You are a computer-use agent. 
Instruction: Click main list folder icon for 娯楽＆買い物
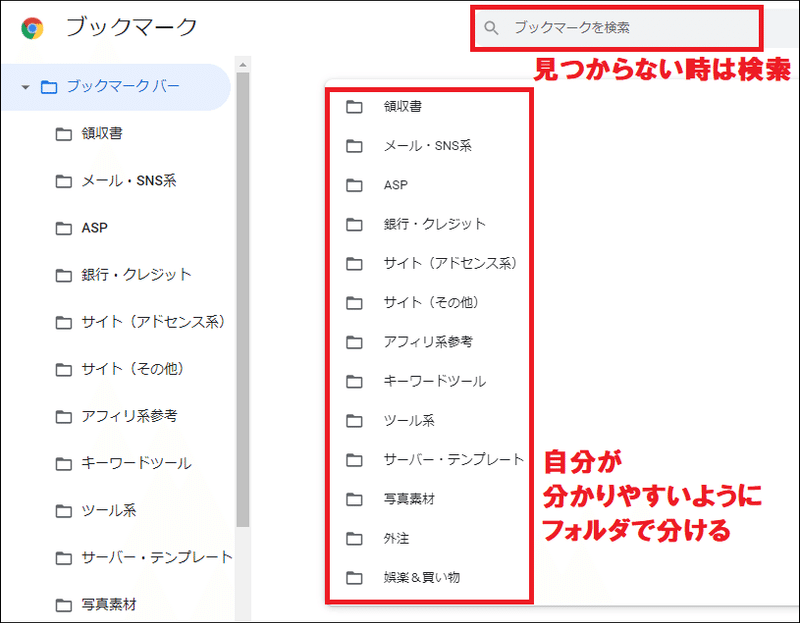click(354, 578)
